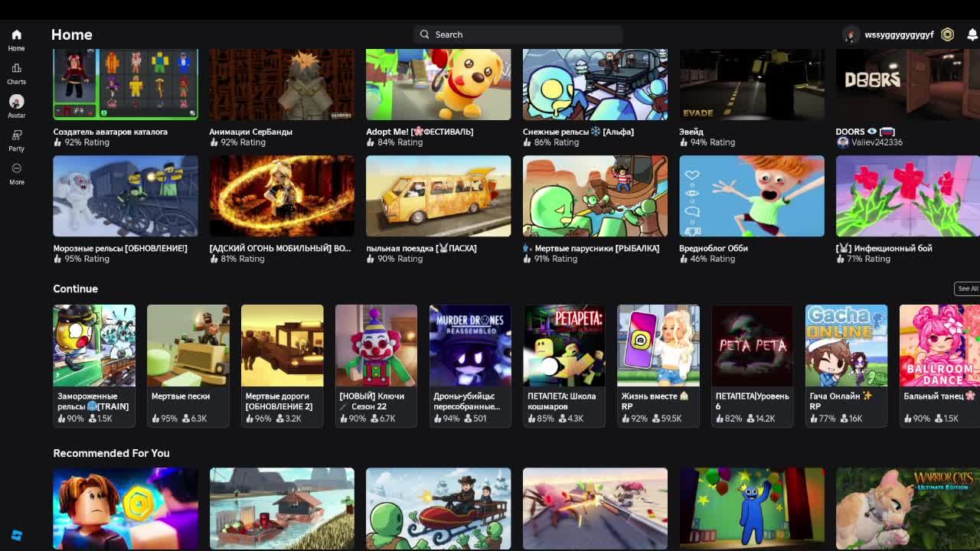The width and height of the screenshot is (980, 551).
Task: Open Adopt Me! game thumbnail
Action: (x=438, y=84)
